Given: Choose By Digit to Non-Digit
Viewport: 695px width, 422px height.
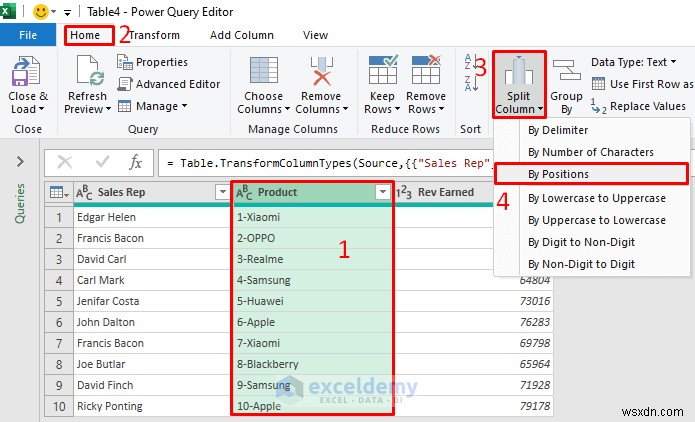Looking at the screenshot, I should [x=591, y=242].
